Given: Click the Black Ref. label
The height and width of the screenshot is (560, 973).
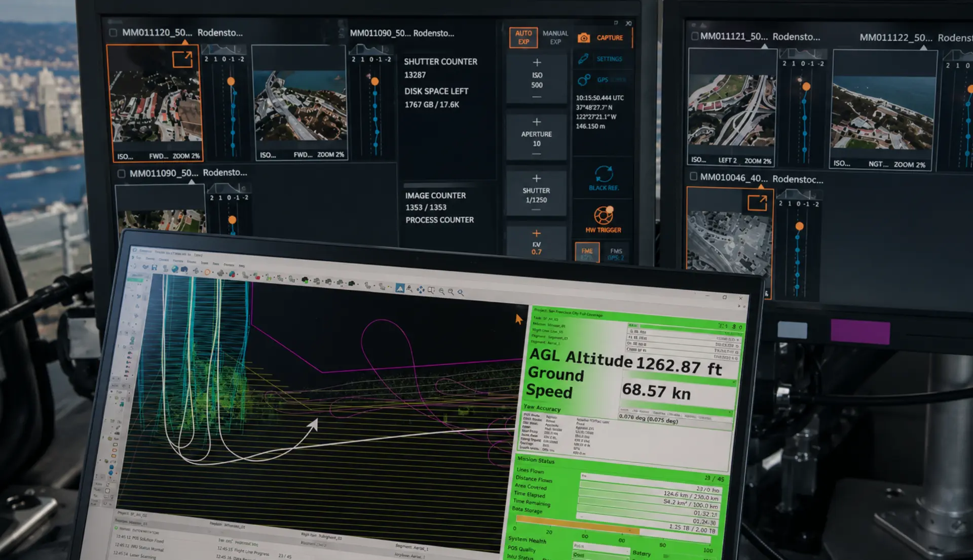Looking at the screenshot, I should 604,188.
